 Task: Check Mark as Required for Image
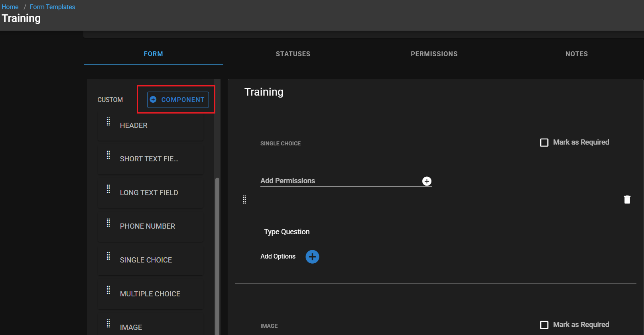[544, 325]
